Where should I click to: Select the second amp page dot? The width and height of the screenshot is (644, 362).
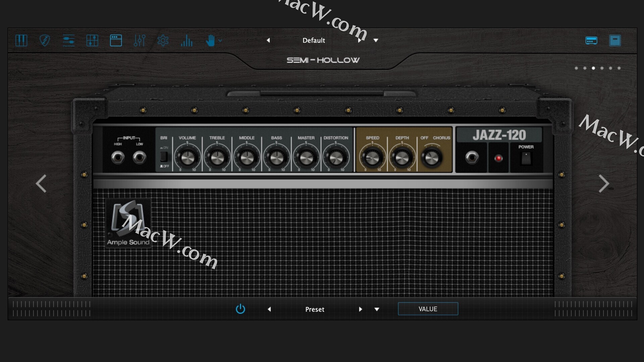point(585,68)
